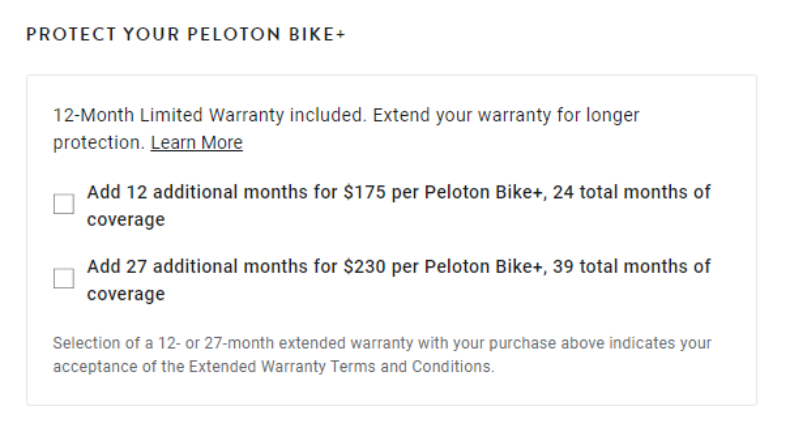This screenshot has width=790, height=436.
Task: Check the 12 additional months warranty checkbox
Action: click(64, 204)
